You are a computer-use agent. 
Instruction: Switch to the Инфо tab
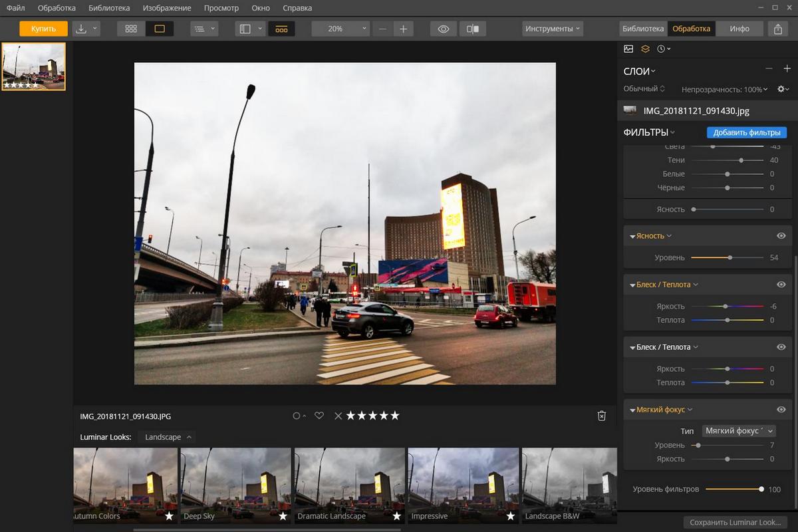pos(739,29)
